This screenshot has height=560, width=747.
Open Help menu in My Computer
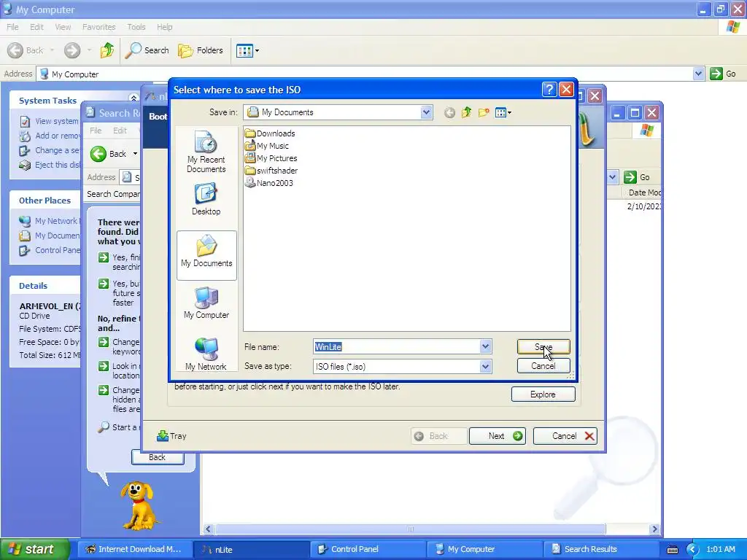[164, 27]
